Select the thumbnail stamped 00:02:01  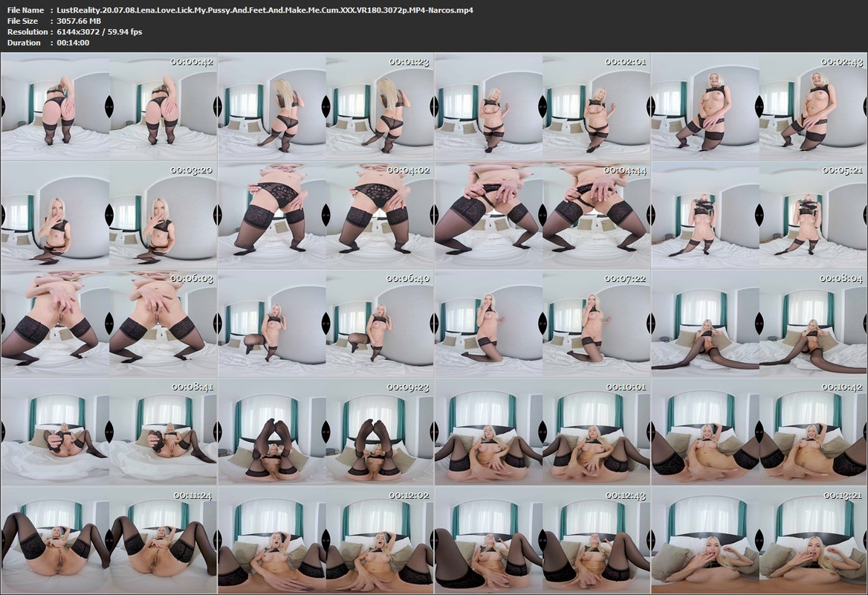click(542, 107)
